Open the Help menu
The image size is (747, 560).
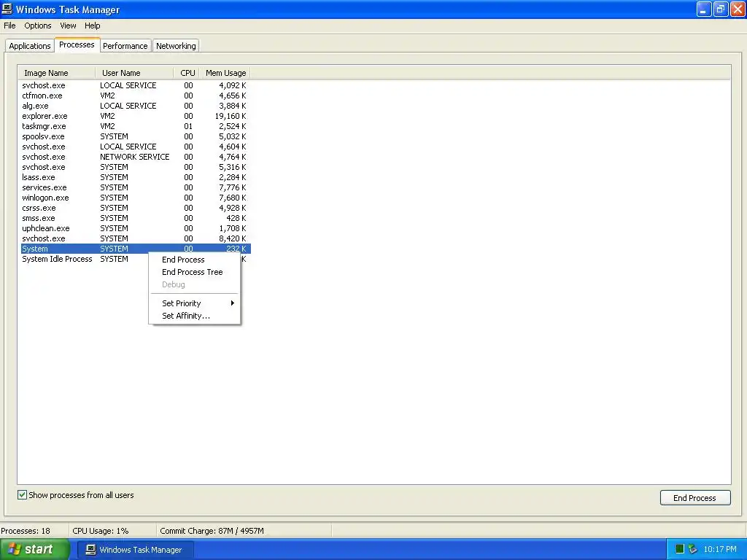tap(93, 26)
